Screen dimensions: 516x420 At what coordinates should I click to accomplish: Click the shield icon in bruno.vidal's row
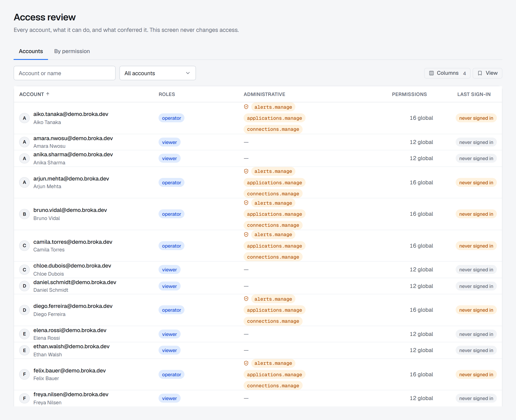coord(246,203)
